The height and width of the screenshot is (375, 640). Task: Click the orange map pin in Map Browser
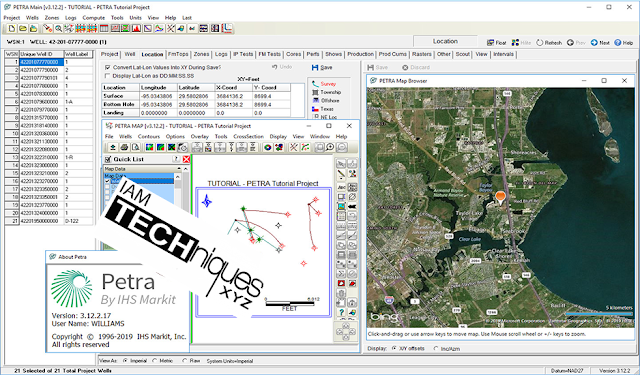[500, 198]
